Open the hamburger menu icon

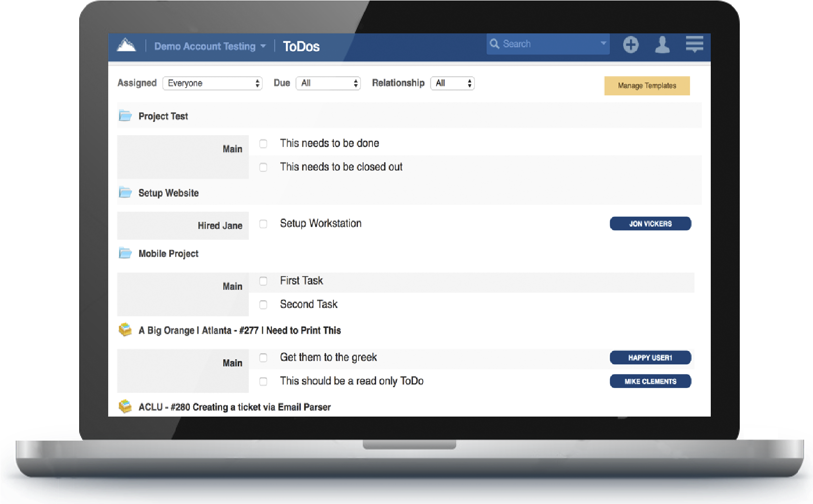coord(694,45)
